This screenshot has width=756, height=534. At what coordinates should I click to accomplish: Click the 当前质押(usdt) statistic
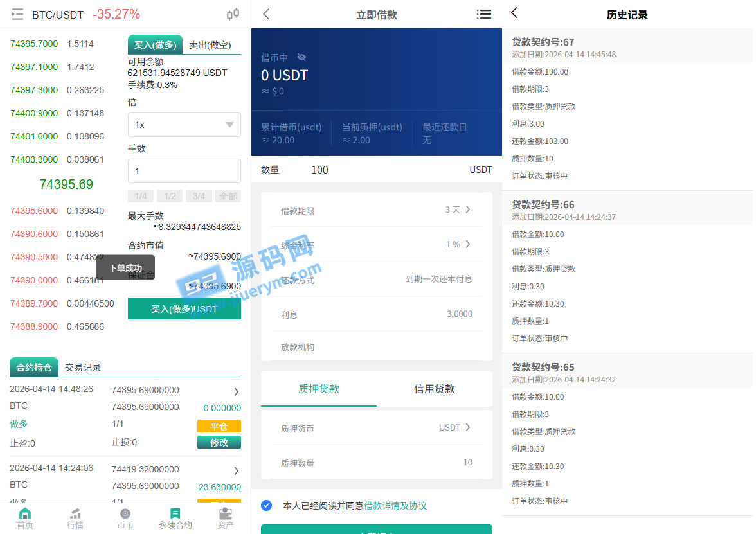(372, 134)
